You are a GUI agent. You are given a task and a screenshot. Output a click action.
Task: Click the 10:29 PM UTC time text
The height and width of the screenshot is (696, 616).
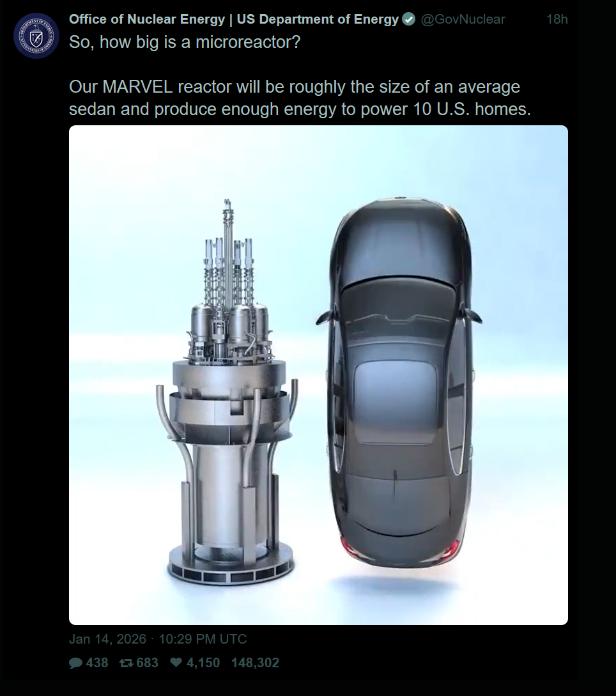click(x=203, y=639)
